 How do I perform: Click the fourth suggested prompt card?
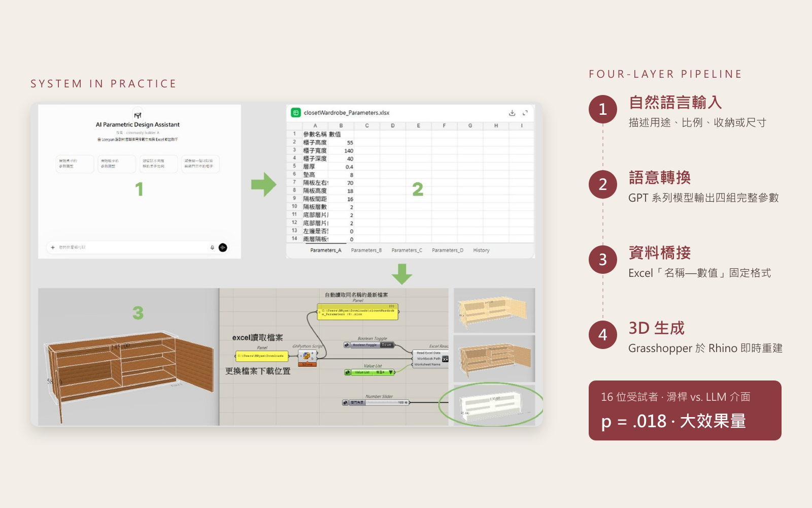200,164
